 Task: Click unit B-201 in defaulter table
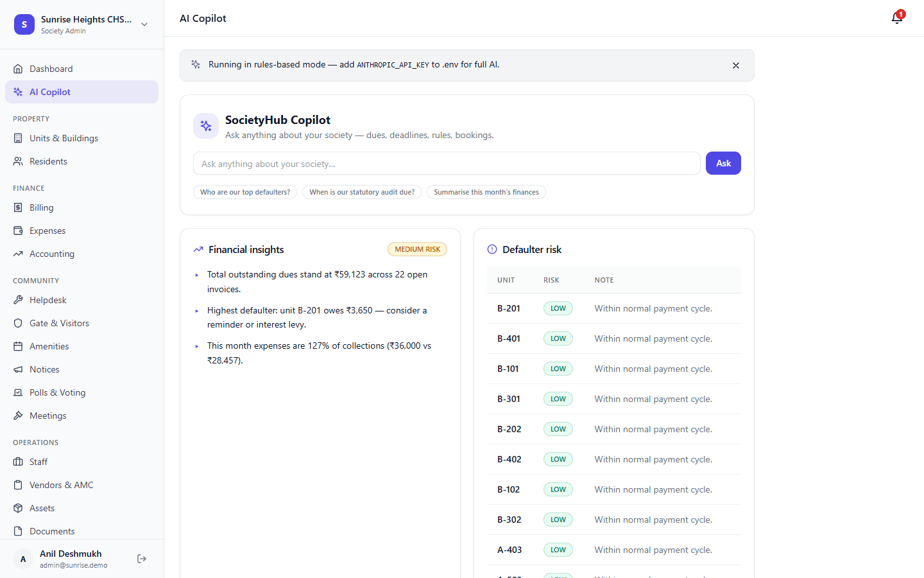509,308
